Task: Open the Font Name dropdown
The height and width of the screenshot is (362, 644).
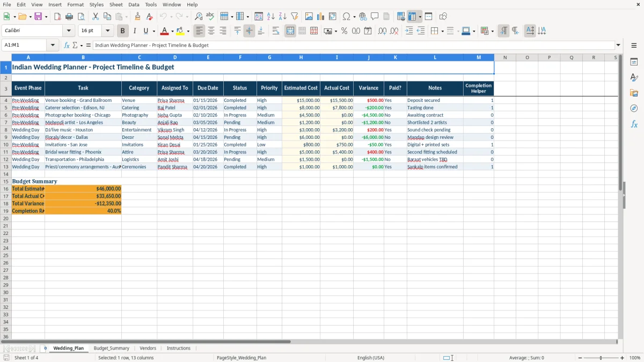Action: (x=68, y=31)
